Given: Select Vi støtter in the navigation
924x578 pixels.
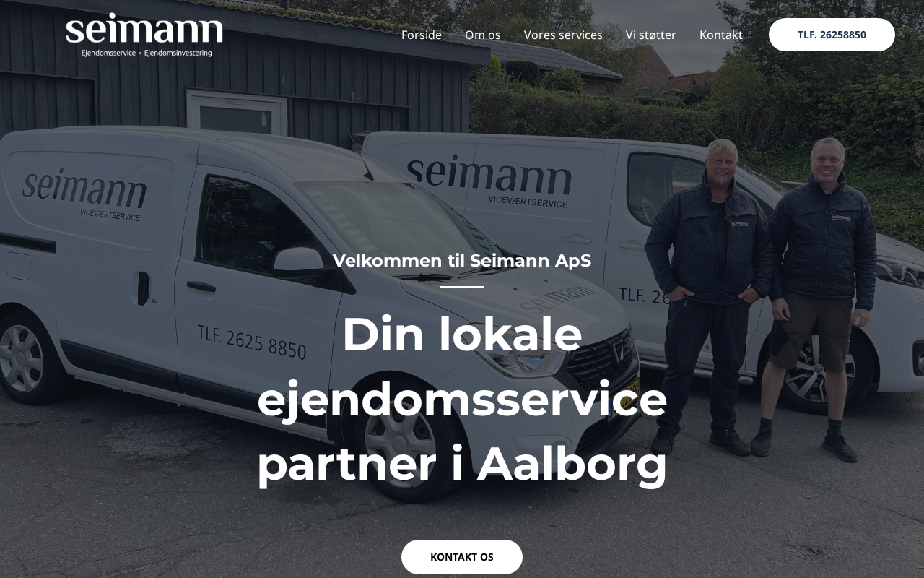Looking at the screenshot, I should pyautogui.click(x=651, y=35).
